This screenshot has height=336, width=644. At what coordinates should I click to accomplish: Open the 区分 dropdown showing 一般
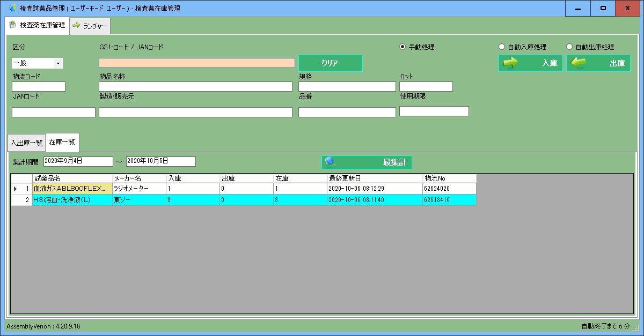tap(59, 63)
